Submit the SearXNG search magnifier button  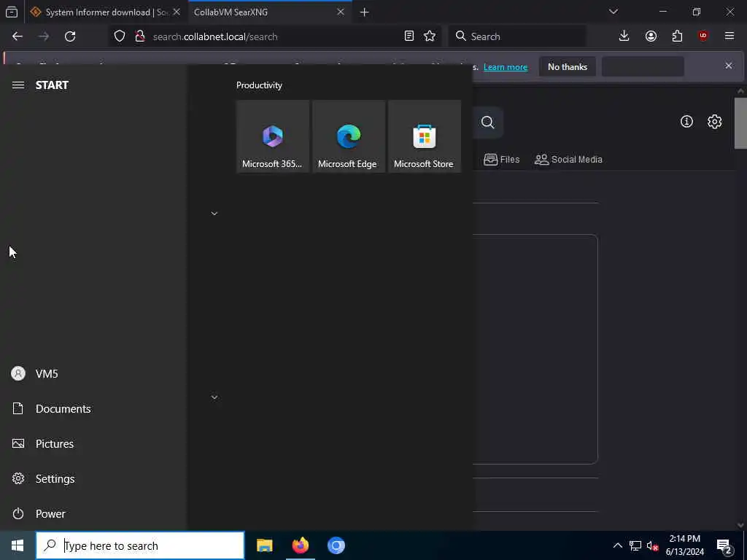[x=487, y=122]
